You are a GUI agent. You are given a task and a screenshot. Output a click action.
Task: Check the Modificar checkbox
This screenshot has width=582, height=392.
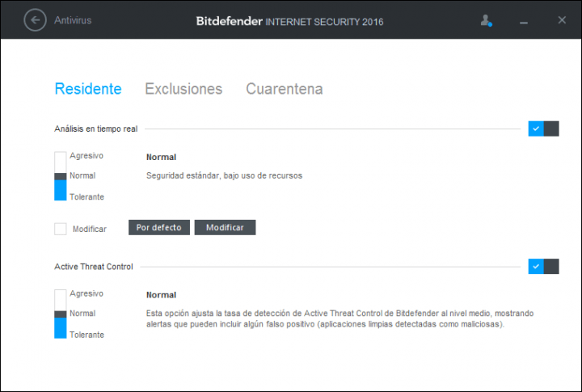click(61, 229)
